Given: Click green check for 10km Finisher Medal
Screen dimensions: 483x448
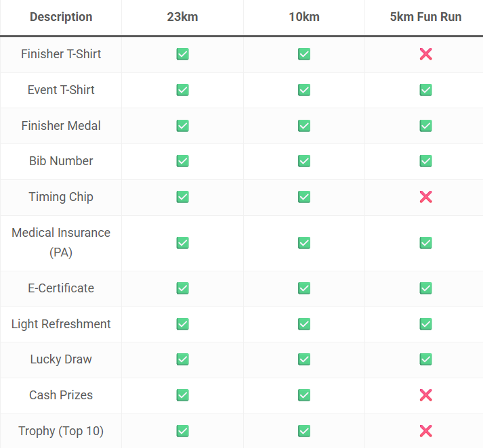Looking at the screenshot, I should pos(304,125).
